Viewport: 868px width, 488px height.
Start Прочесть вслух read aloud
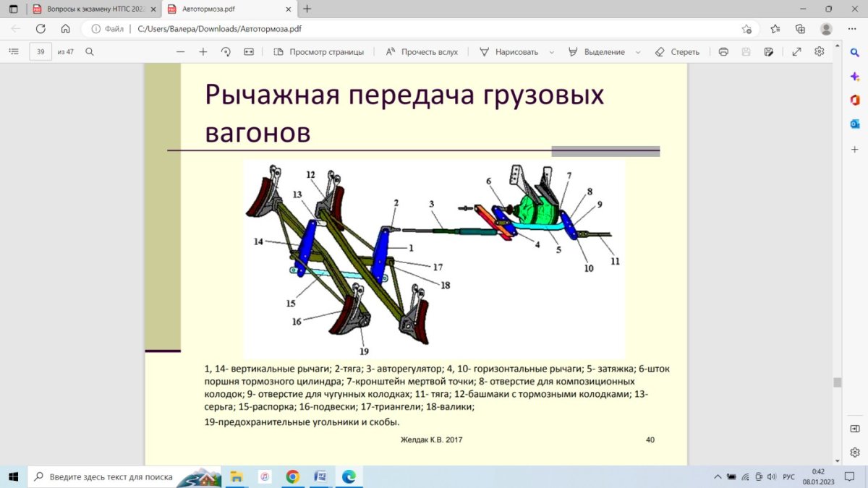pyautogui.click(x=421, y=51)
